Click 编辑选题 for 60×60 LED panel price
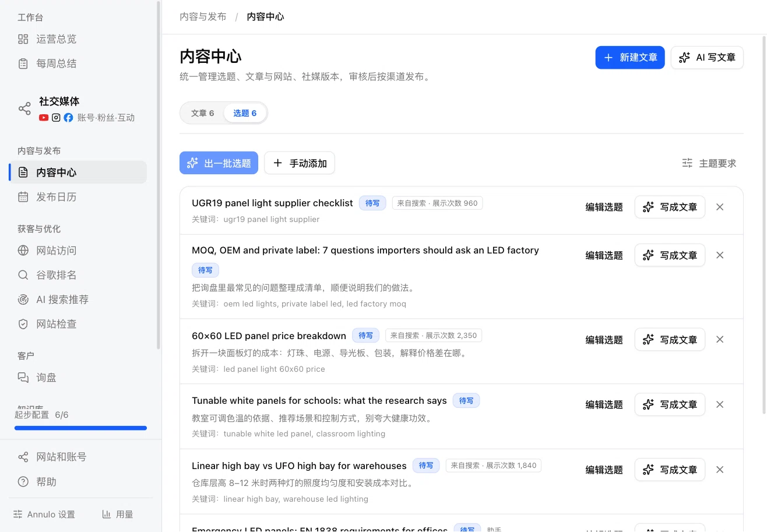 pyautogui.click(x=604, y=340)
